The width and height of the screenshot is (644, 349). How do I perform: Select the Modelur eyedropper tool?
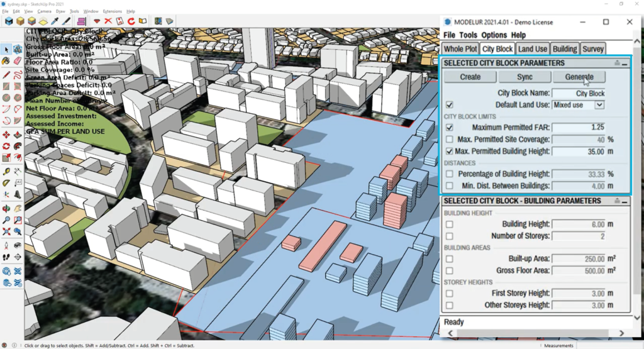(x=55, y=21)
